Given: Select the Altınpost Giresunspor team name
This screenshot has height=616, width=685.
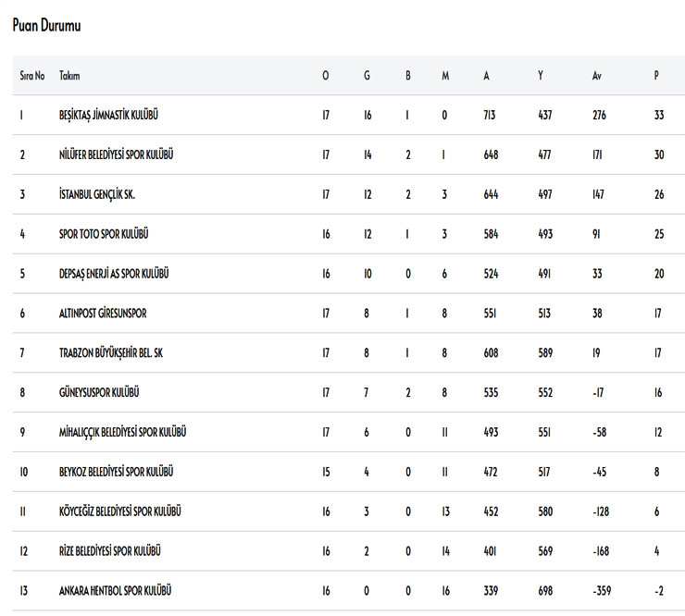Looking at the screenshot, I should click(103, 314).
